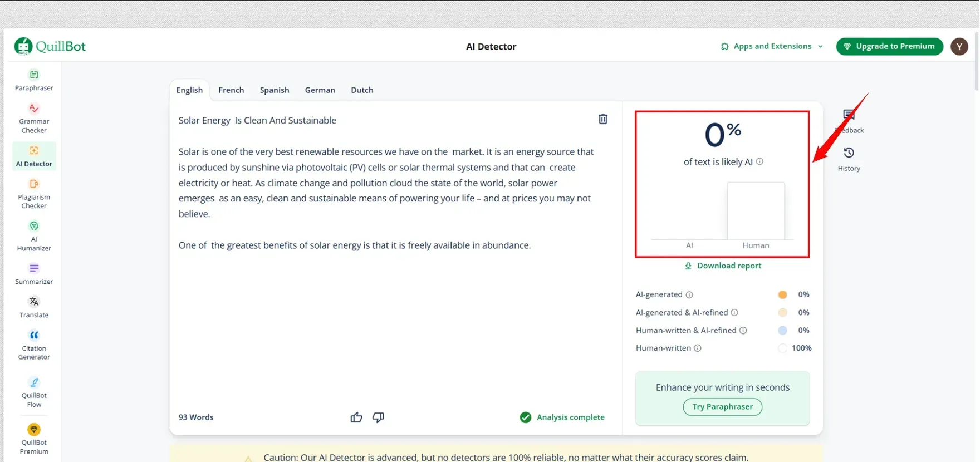Show info icon next to AI-generated

689,294
